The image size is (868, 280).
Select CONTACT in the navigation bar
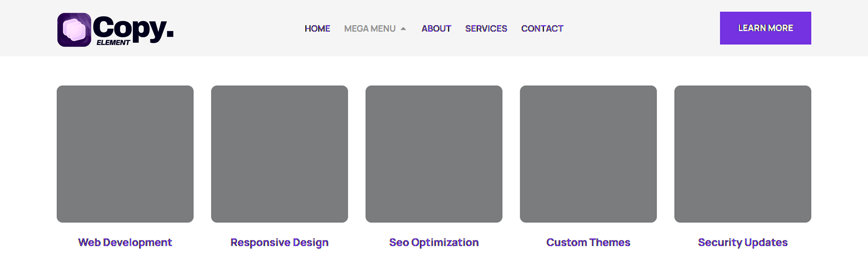[542, 29]
